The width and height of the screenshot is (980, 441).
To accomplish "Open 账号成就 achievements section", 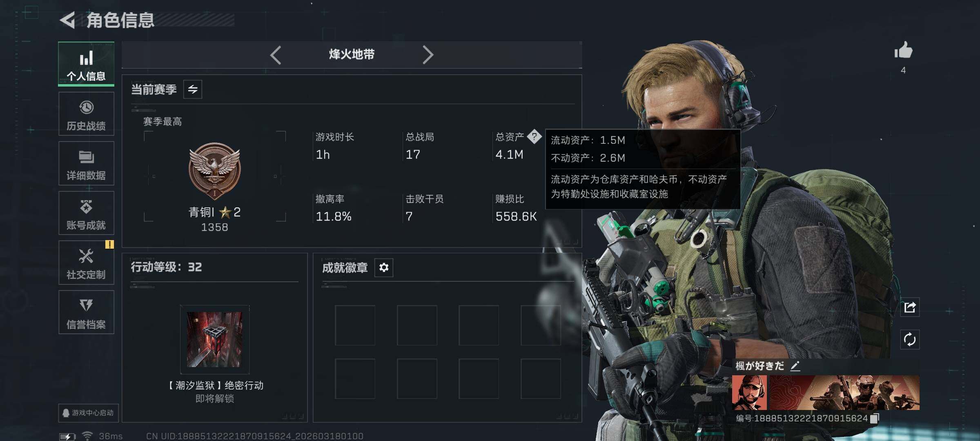I will (x=86, y=213).
